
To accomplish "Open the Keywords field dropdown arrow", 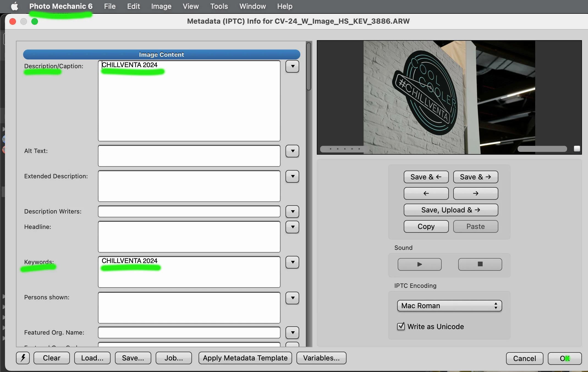I will click(x=292, y=262).
